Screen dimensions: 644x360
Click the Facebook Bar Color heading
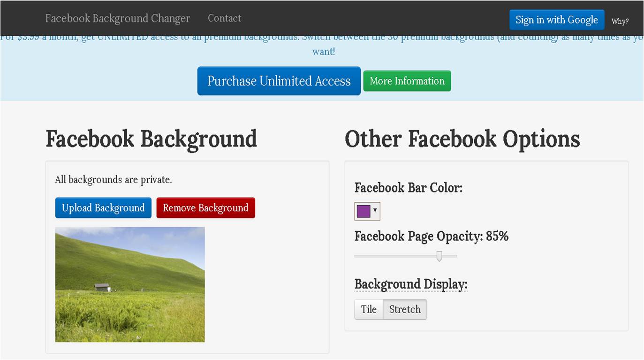408,187
